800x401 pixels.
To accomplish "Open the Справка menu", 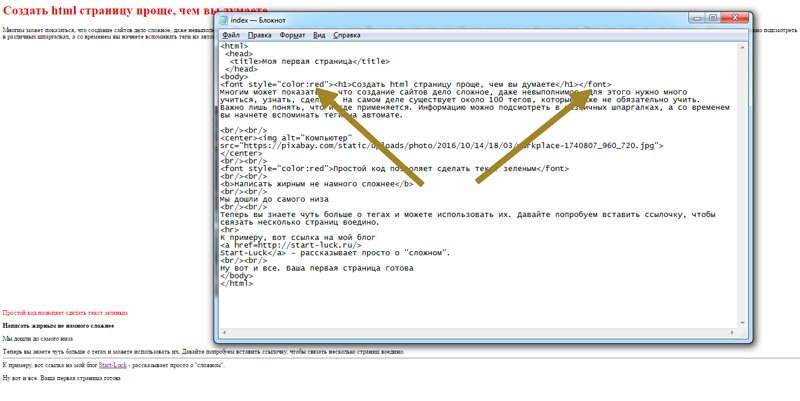I will click(x=347, y=35).
